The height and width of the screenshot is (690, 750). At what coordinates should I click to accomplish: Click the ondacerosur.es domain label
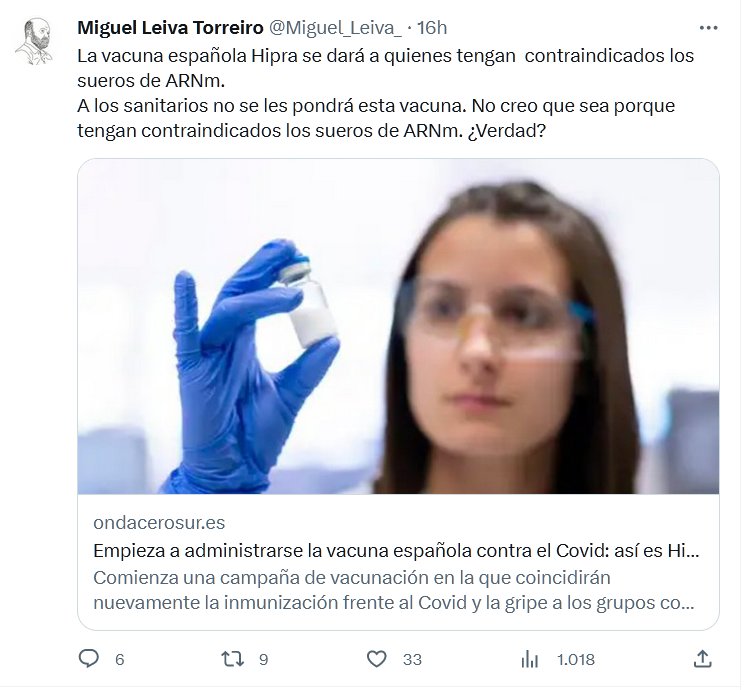coord(159,522)
